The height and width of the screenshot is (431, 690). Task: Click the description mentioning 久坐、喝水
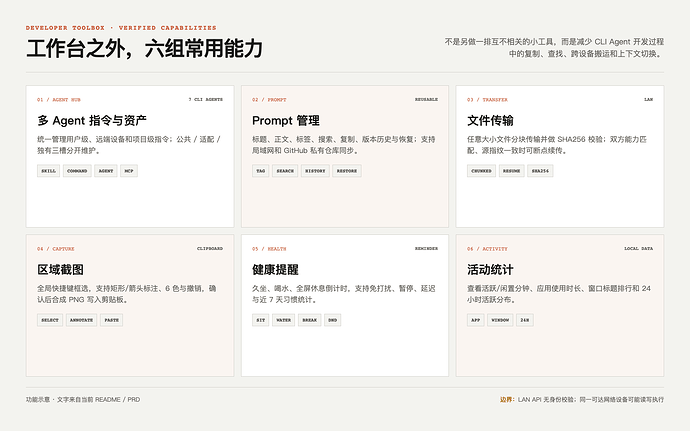tap(344, 294)
